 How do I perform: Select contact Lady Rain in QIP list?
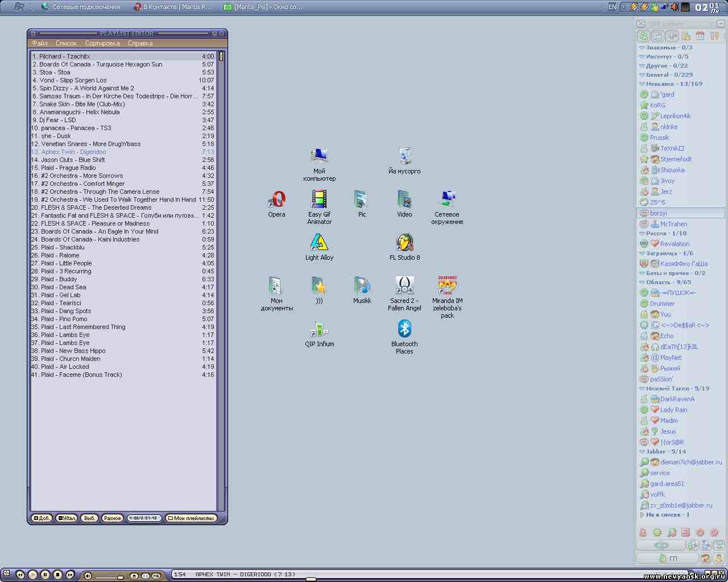[673, 410]
